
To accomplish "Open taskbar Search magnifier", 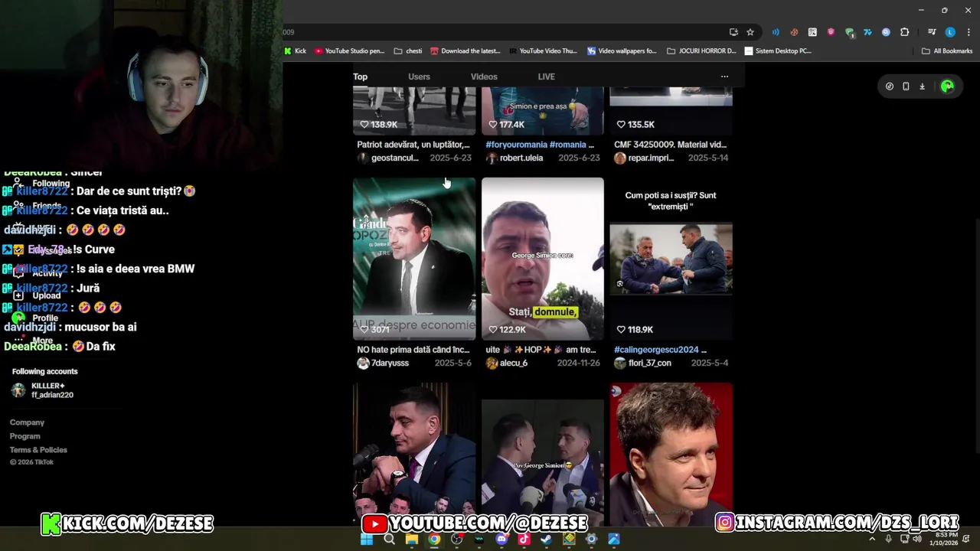I will tap(389, 540).
